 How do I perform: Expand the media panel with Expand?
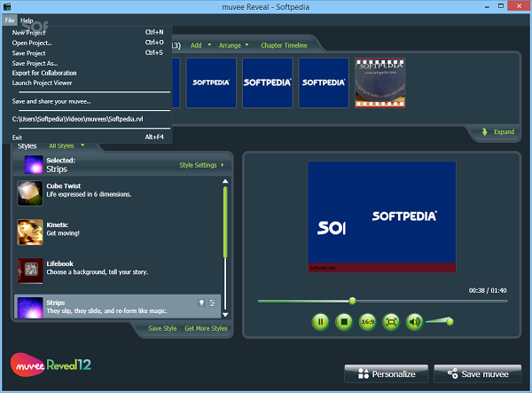504,131
